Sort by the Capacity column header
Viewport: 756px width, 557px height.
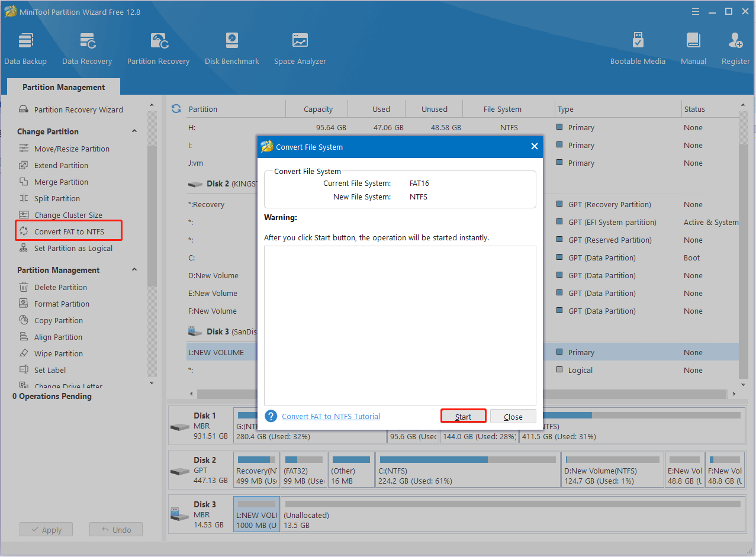point(318,109)
